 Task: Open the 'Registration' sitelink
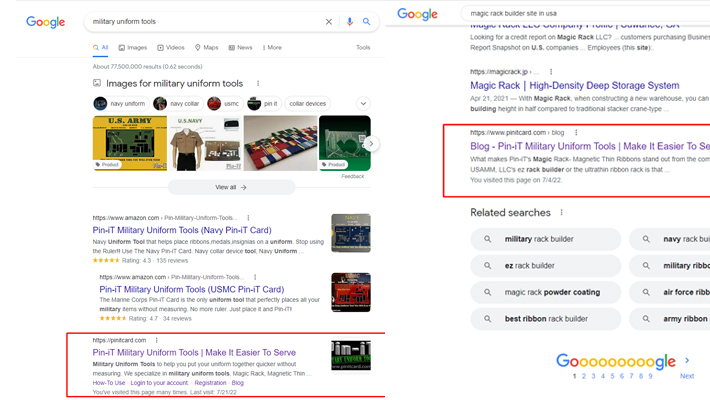(x=210, y=383)
